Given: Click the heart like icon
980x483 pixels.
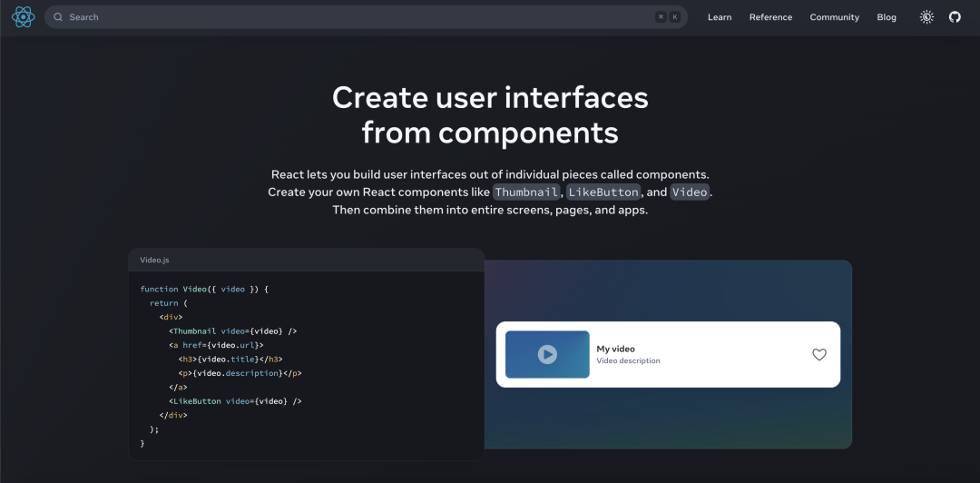Looking at the screenshot, I should (x=819, y=355).
